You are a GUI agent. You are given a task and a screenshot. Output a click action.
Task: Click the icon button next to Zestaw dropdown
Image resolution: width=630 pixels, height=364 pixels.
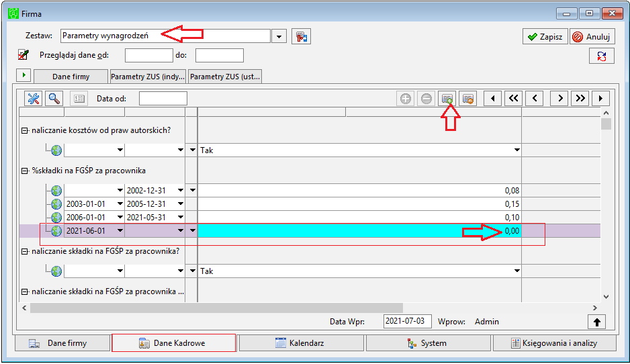coord(301,36)
